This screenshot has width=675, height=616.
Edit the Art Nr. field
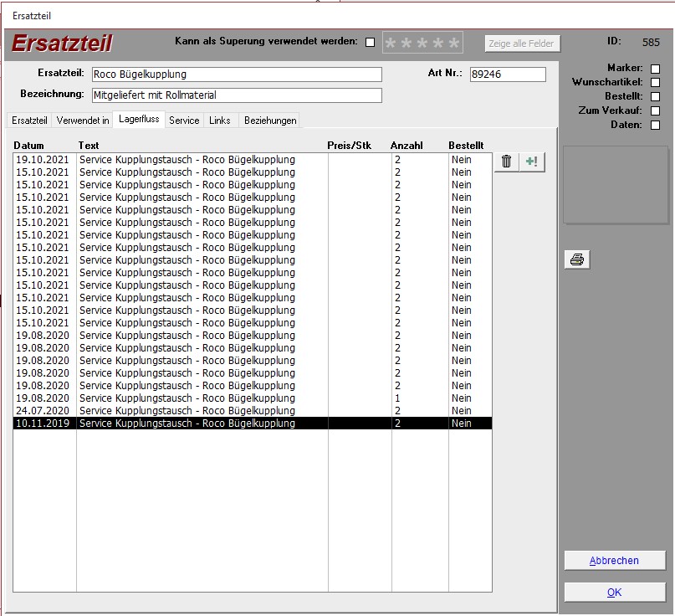(508, 74)
